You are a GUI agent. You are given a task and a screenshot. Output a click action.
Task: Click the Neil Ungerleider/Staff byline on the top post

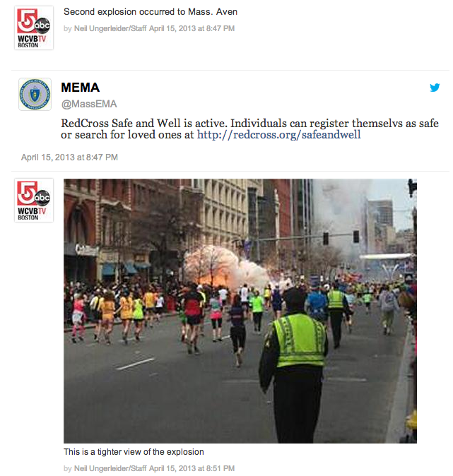pyautogui.click(x=110, y=28)
